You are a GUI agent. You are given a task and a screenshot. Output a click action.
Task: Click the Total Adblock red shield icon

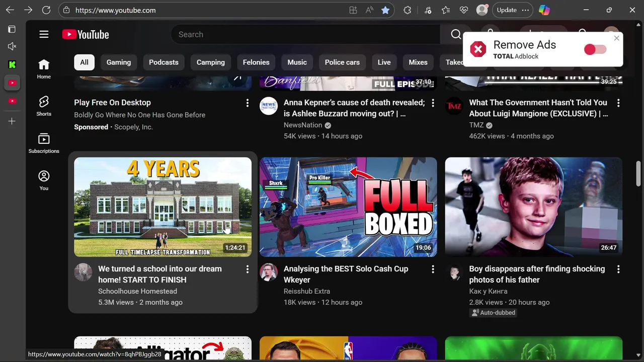pos(478,49)
